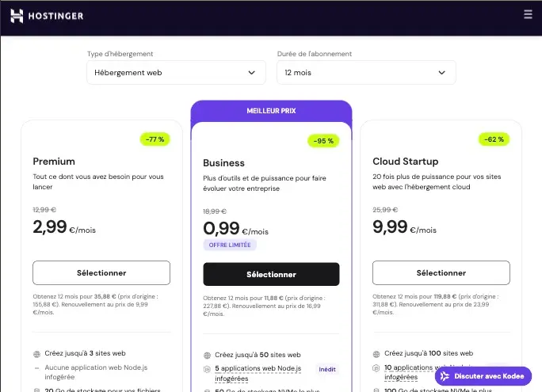This screenshot has height=392, width=542.
Task: Click the OFFRE LIMITÉE tag
Action: (230, 245)
